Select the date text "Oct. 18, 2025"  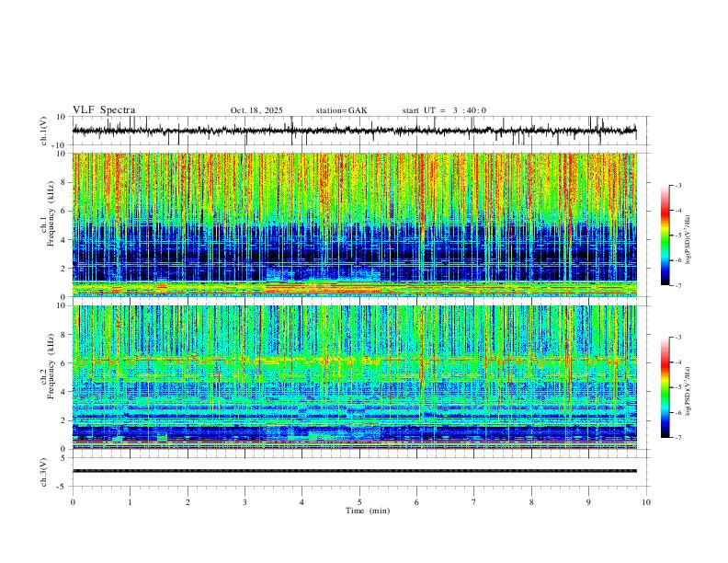(256, 110)
